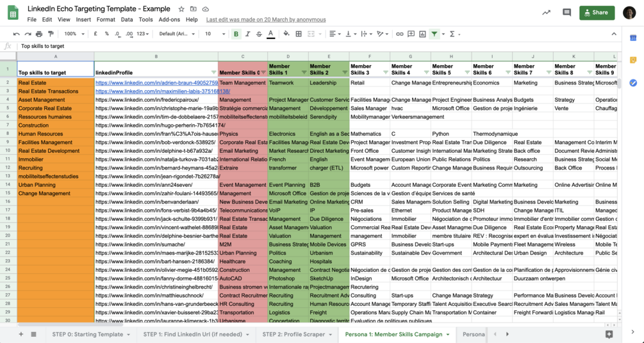Click the Undo icon in the toolbar
644x343 pixels.
click(x=17, y=34)
